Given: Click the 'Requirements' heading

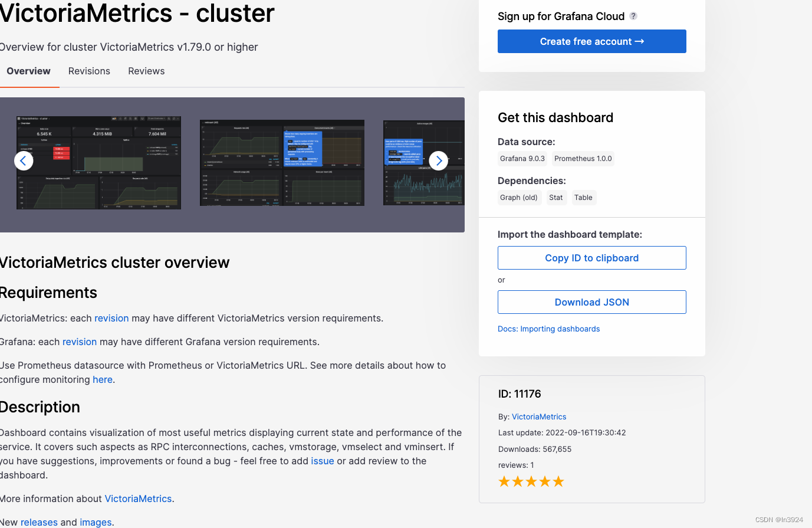Looking at the screenshot, I should [48, 293].
